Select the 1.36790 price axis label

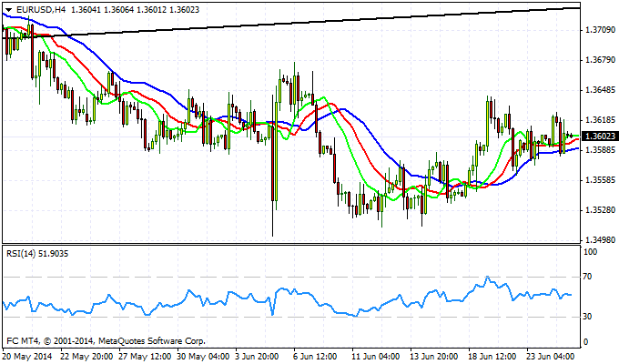click(601, 60)
